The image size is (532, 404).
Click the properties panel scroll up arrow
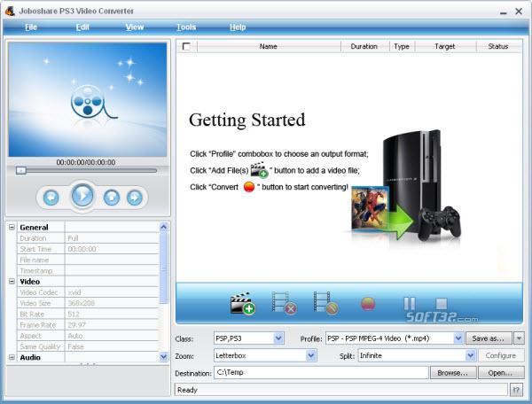[x=163, y=227]
